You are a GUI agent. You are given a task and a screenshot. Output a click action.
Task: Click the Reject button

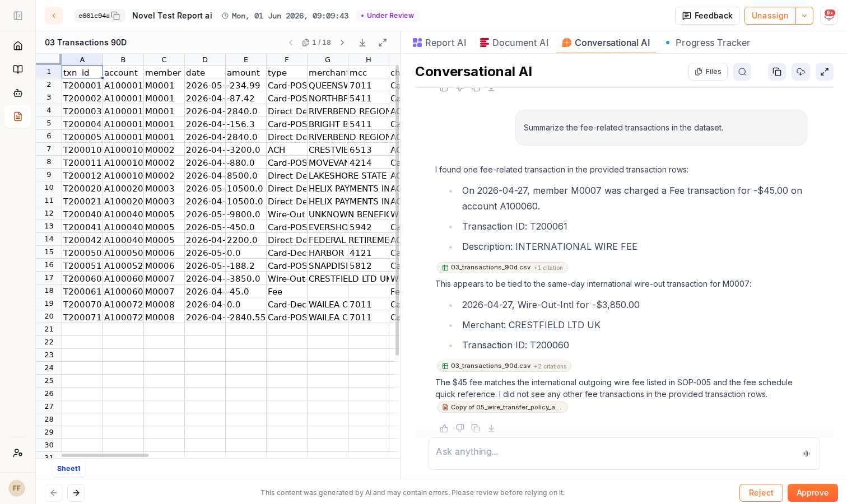761,493
